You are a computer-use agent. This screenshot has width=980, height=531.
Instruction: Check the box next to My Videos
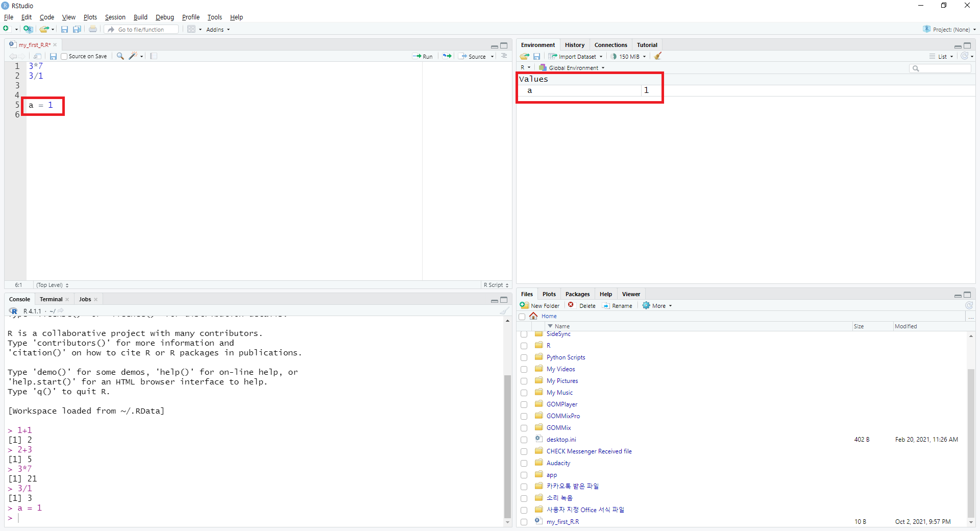[x=524, y=369]
